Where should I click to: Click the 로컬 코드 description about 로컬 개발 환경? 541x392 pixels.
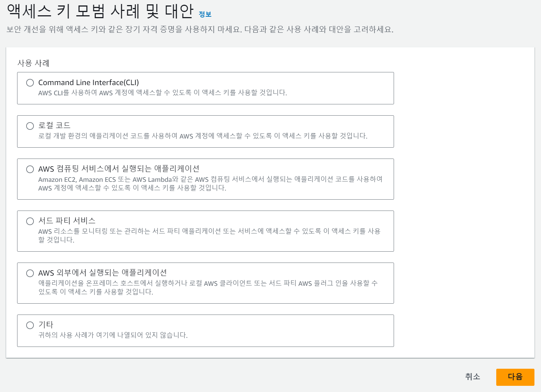click(x=203, y=136)
